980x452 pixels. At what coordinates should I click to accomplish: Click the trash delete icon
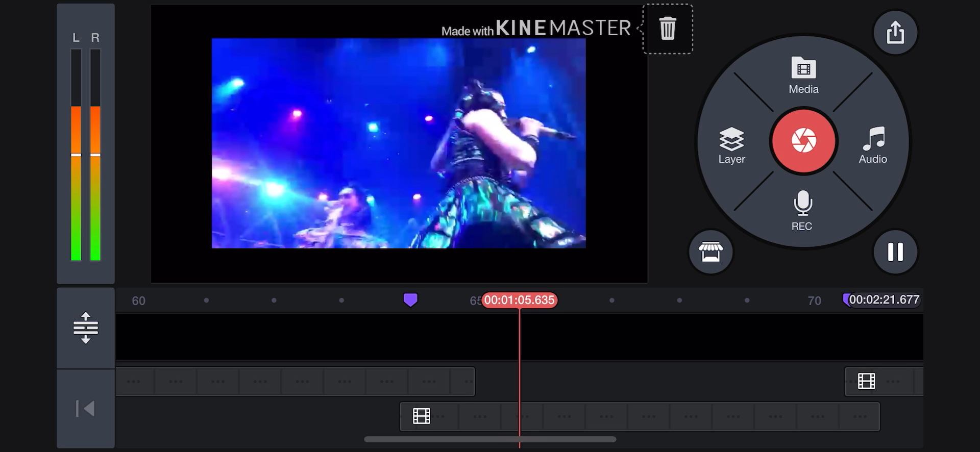[668, 29]
